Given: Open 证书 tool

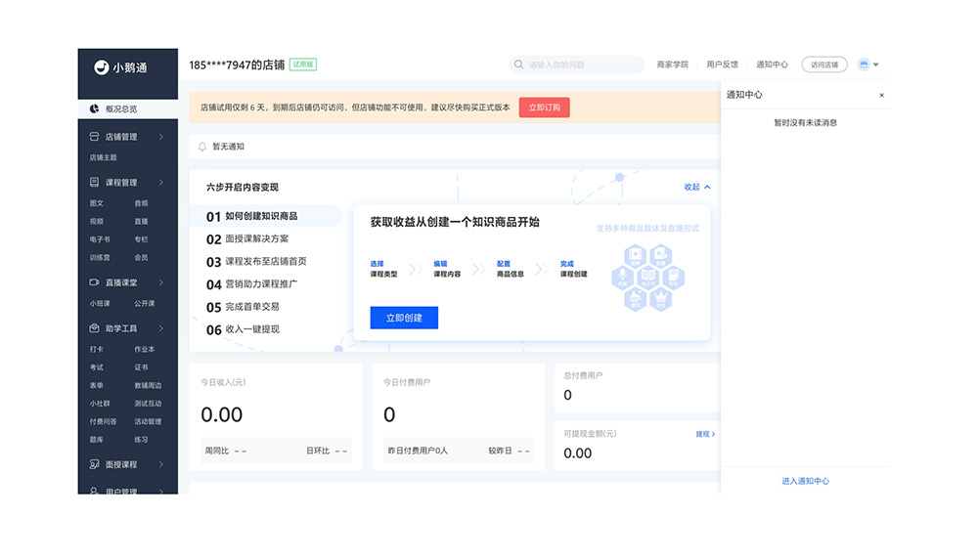Looking at the screenshot, I should pos(141,367).
